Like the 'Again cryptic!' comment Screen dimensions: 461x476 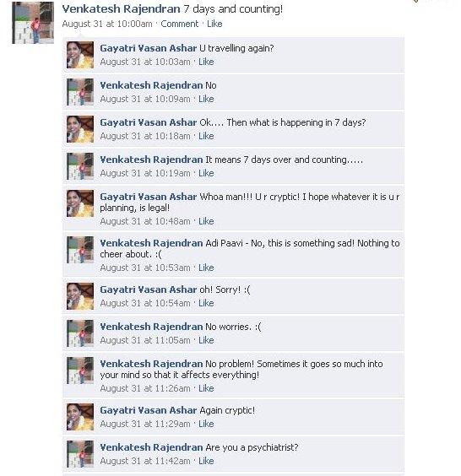pyautogui.click(x=206, y=424)
